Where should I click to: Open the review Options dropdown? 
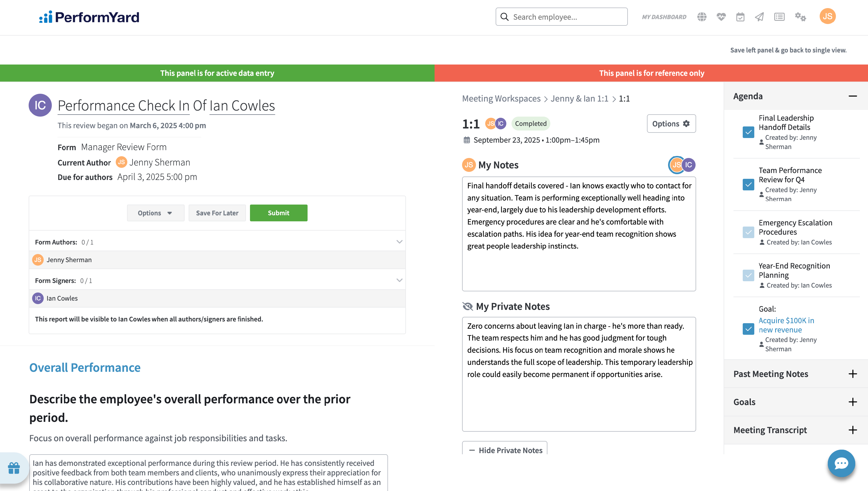point(155,213)
